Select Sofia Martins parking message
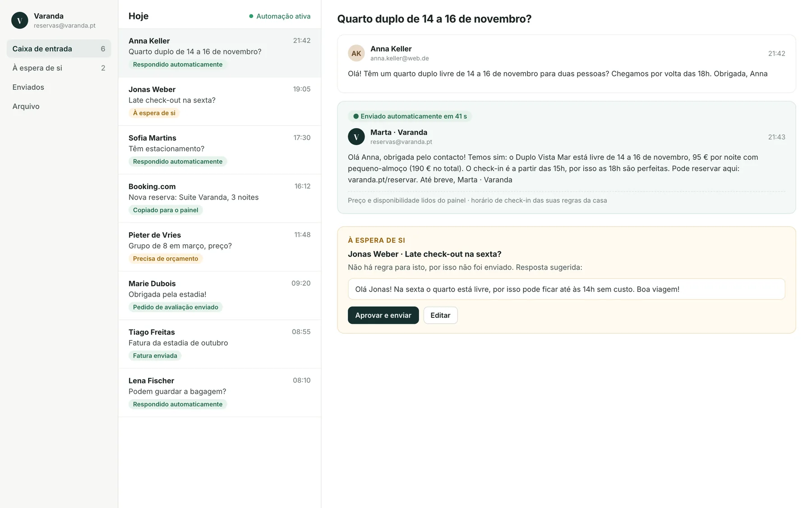This screenshot has height=508, width=812. click(220, 150)
